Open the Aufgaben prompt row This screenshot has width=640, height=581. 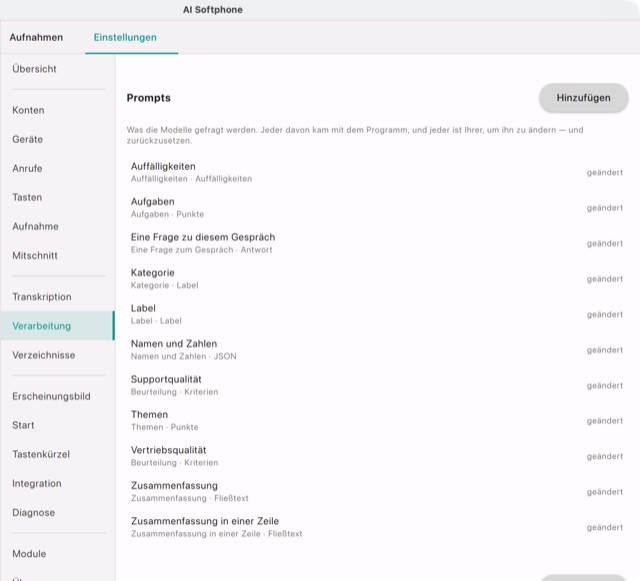click(377, 208)
